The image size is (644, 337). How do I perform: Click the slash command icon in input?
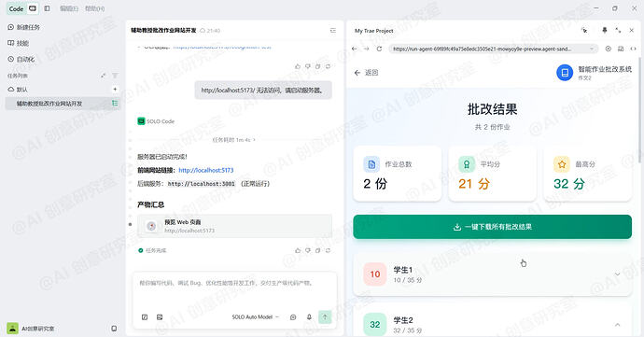(145, 317)
